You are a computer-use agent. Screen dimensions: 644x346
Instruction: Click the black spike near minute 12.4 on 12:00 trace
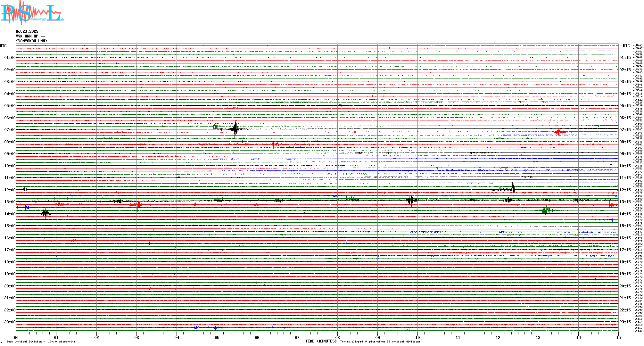point(513,188)
